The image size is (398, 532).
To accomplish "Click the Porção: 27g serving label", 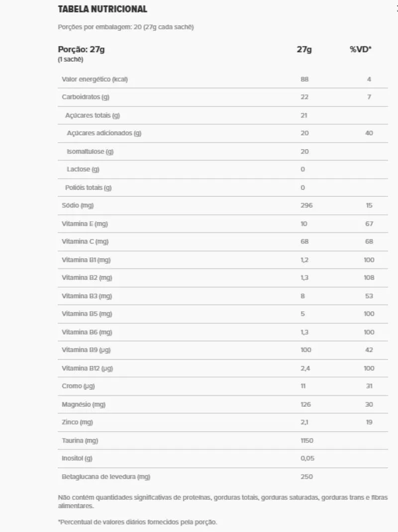I will (81, 49).
